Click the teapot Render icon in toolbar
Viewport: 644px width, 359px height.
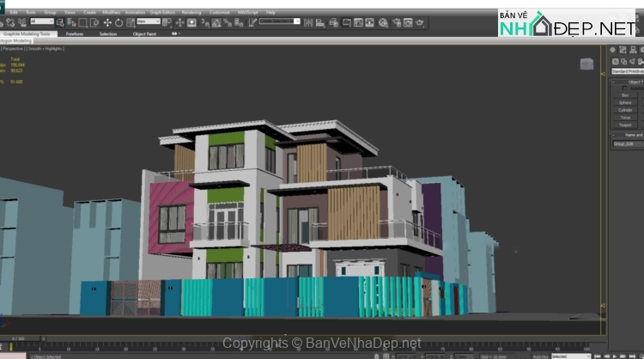click(x=420, y=22)
